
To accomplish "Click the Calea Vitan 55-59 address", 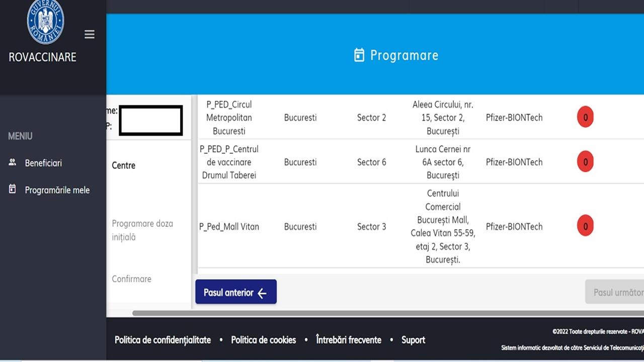I will 443,227.
